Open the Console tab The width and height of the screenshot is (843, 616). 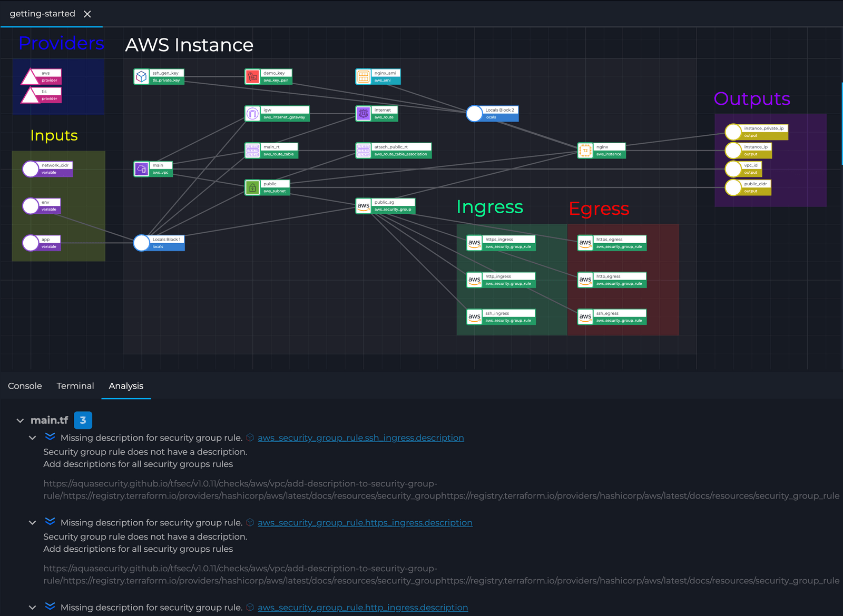click(25, 386)
